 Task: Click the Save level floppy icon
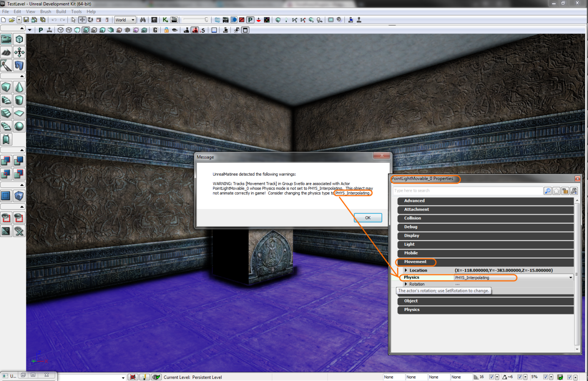coord(26,20)
